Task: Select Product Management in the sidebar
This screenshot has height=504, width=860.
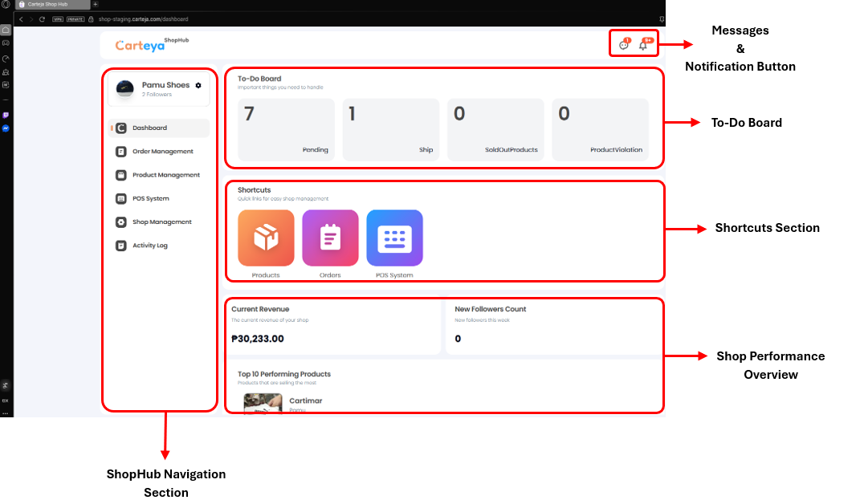Action: (x=165, y=175)
